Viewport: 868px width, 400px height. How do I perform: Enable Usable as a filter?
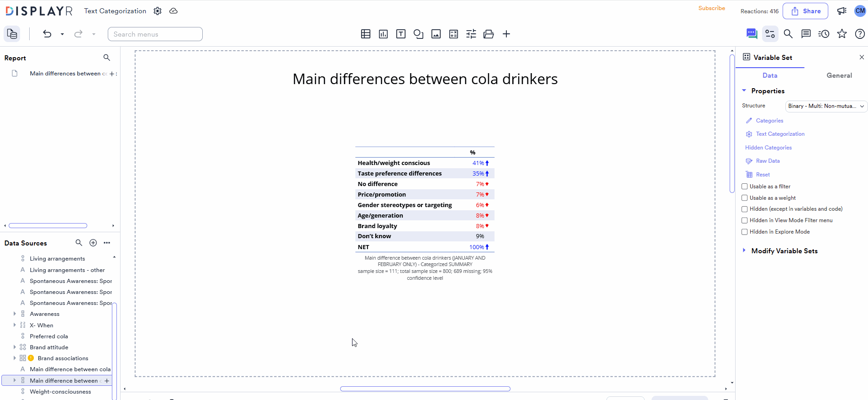click(745, 187)
